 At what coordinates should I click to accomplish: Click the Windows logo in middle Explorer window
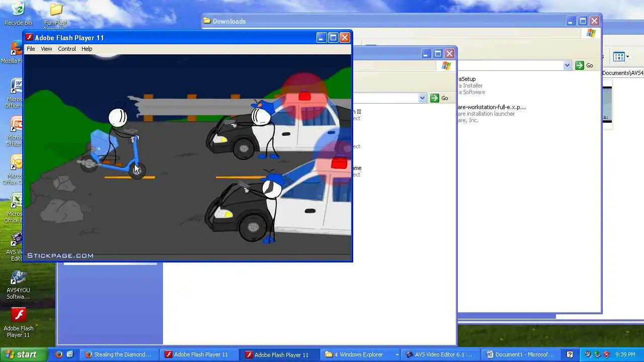446,66
